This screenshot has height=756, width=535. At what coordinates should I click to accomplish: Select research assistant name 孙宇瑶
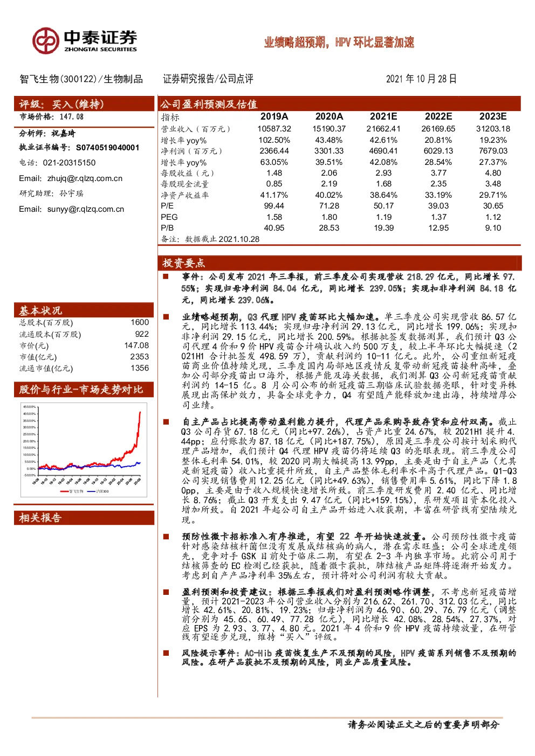[71, 193]
